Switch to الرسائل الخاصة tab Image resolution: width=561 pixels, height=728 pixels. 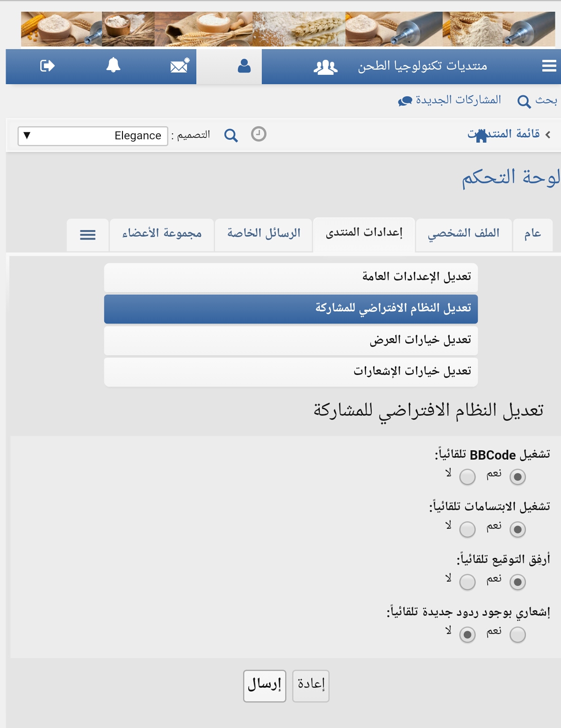click(264, 234)
